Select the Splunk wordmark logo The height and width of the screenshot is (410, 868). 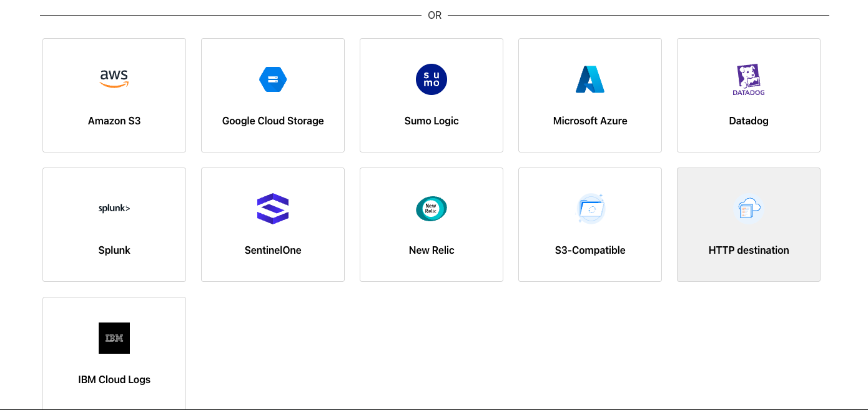pyautogui.click(x=114, y=209)
